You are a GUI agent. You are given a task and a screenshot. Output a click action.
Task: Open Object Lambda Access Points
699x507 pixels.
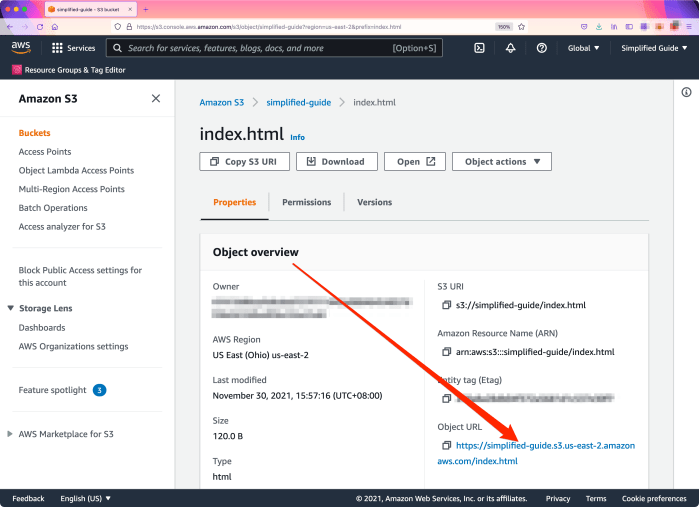point(76,170)
